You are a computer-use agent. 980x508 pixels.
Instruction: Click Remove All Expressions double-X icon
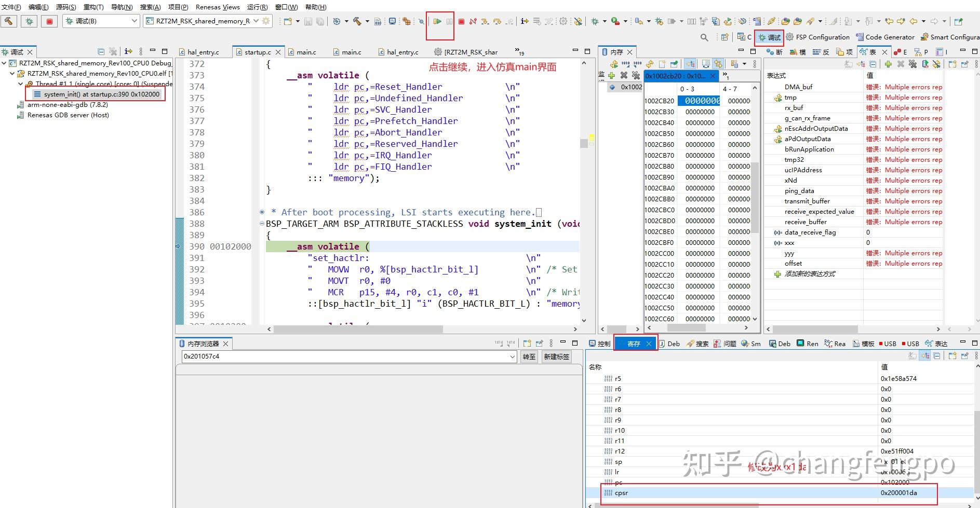pyautogui.click(x=912, y=64)
